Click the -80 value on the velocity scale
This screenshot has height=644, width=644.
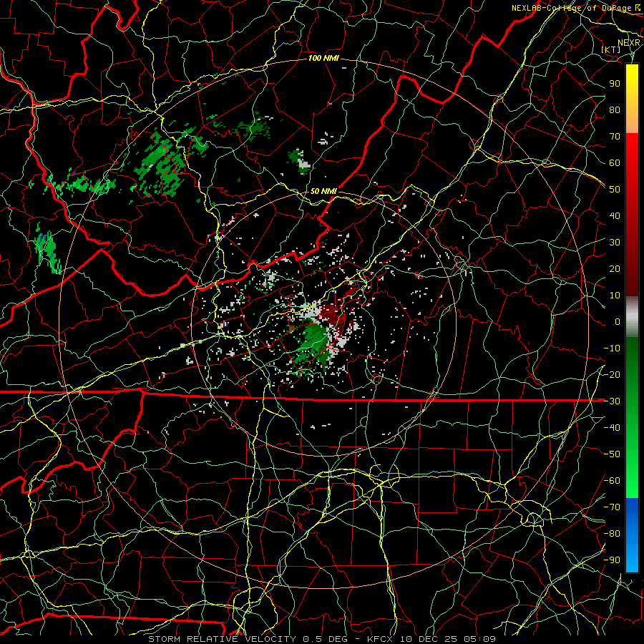tap(612, 534)
